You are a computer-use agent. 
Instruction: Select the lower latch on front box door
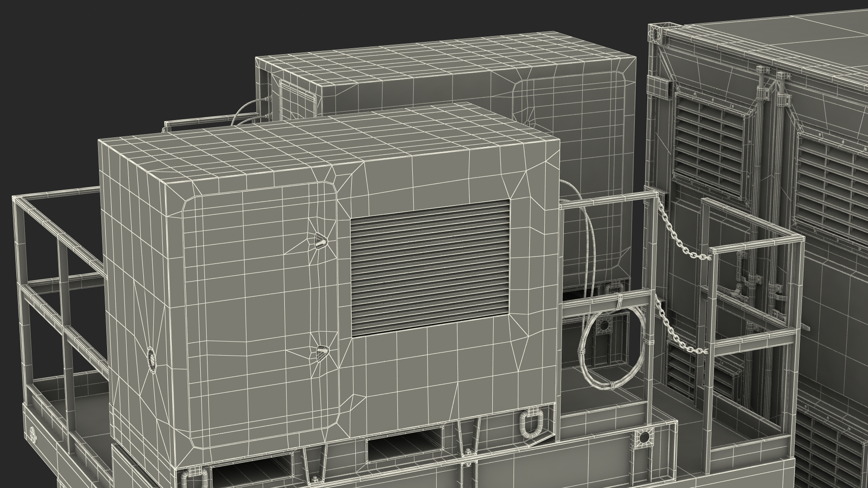pos(322,351)
